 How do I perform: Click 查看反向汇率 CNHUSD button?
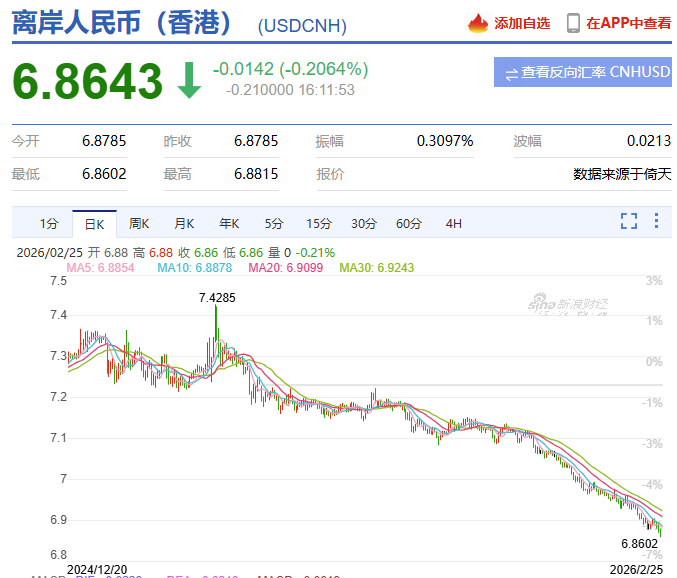point(582,73)
